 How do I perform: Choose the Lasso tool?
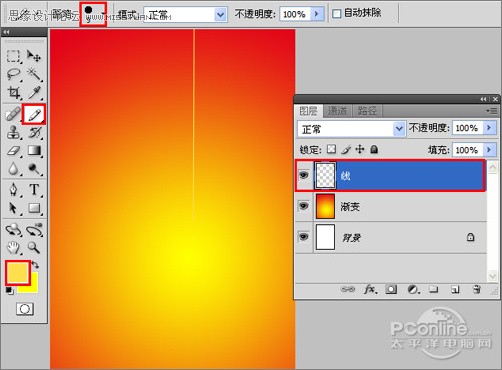click(x=13, y=74)
